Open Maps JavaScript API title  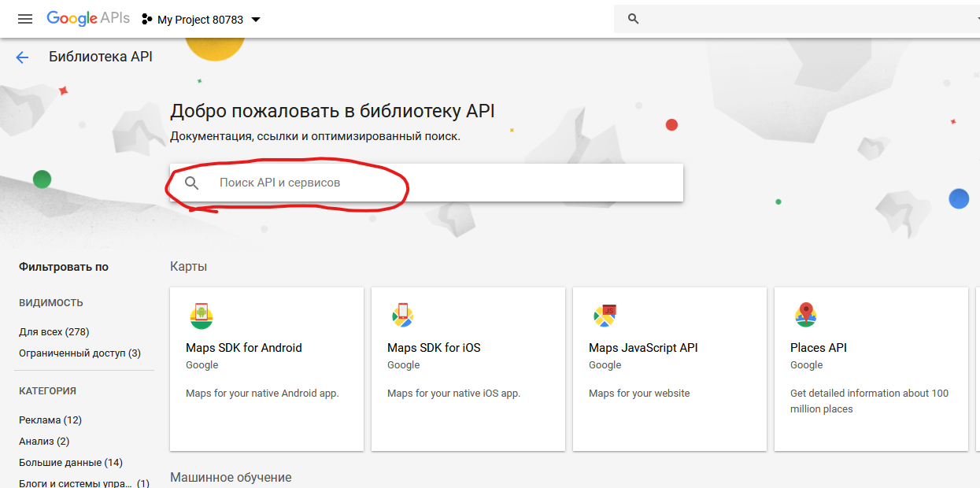click(643, 348)
